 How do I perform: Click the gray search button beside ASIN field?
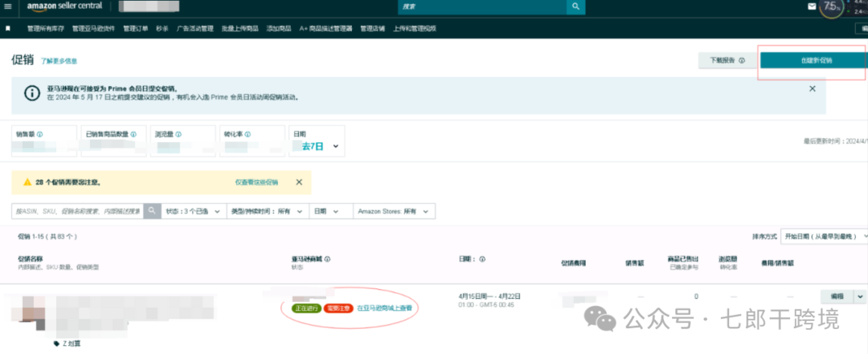tap(152, 211)
